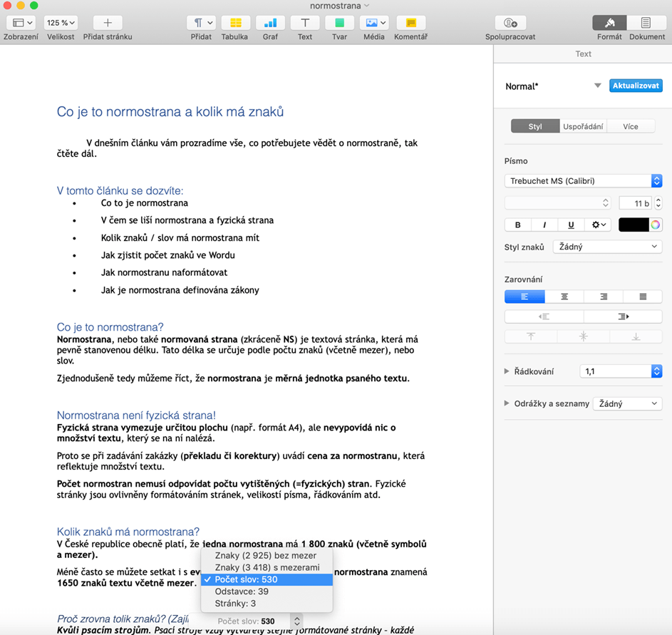This screenshot has width=672, height=635.
Task: Click bullet Jak zjistit počet znaků ve Wordu
Action: tap(168, 255)
